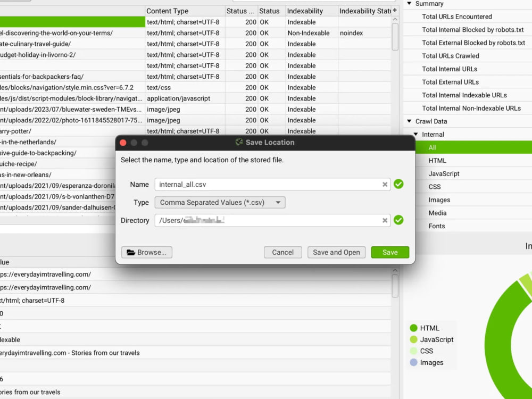Click Save and Open button
This screenshot has width=532, height=399.
(336, 252)
